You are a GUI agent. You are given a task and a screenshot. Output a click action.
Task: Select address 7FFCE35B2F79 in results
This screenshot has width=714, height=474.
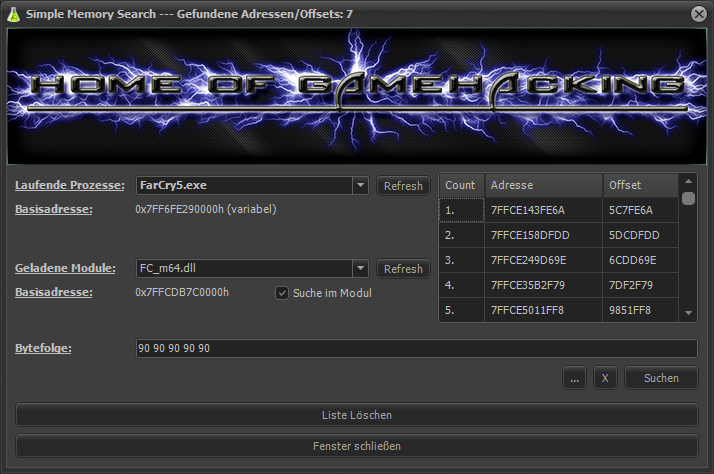pyautogui.click(x=544, y=285)
